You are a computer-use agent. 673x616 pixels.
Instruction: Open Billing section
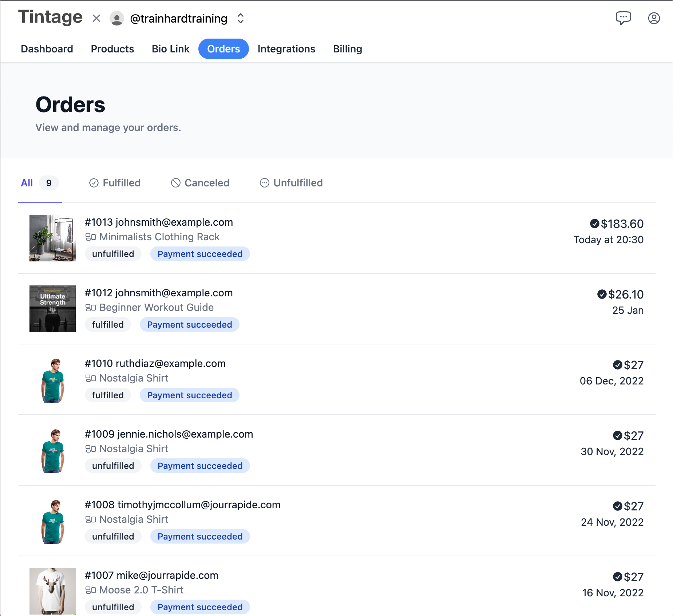[347, 49]
